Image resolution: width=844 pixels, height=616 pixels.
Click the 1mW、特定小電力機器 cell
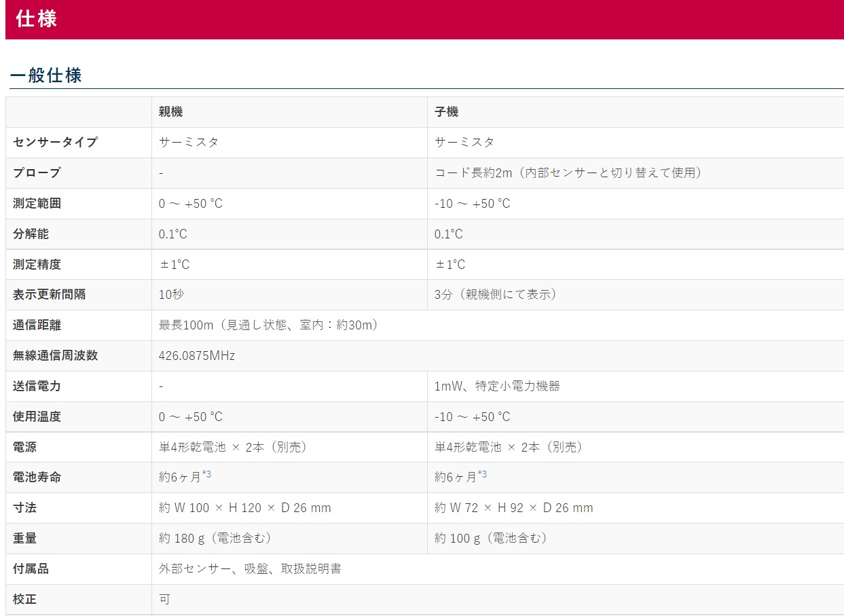[497, 386]
